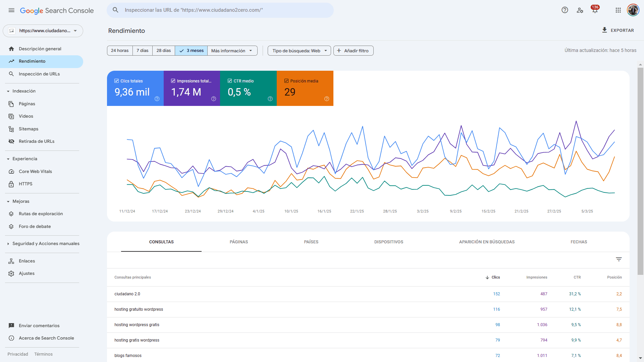This screenshot has width=644, height=362.
Task: Open the table filter rows icon
Action: pyautogui.click(x=619, y=259)
